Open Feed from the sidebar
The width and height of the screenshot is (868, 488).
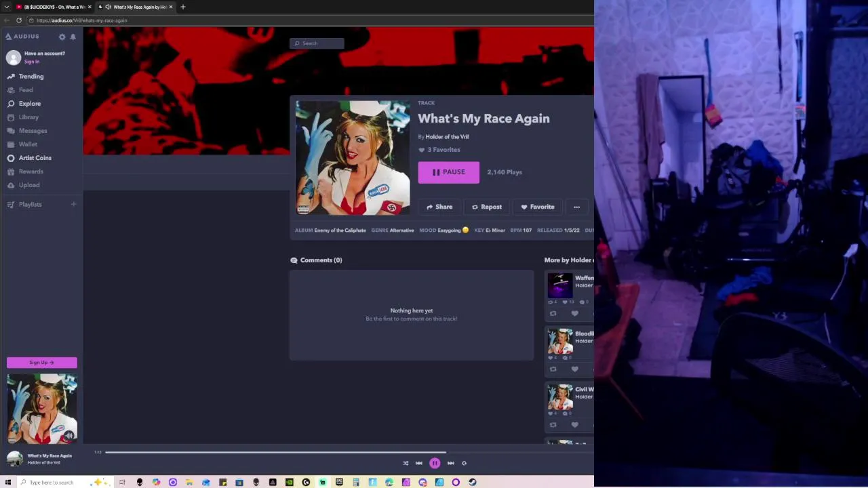[26, 90]
